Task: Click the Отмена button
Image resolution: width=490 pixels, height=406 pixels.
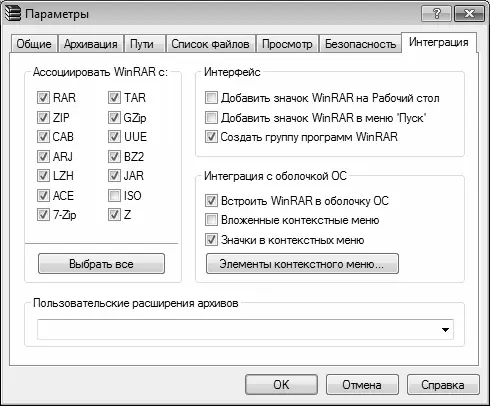Action: coord(362,385)
